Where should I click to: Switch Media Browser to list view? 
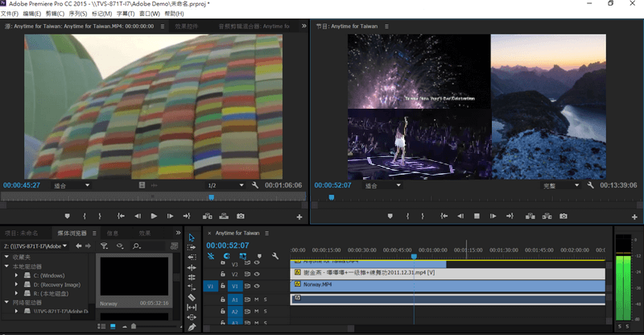[101, 326]
